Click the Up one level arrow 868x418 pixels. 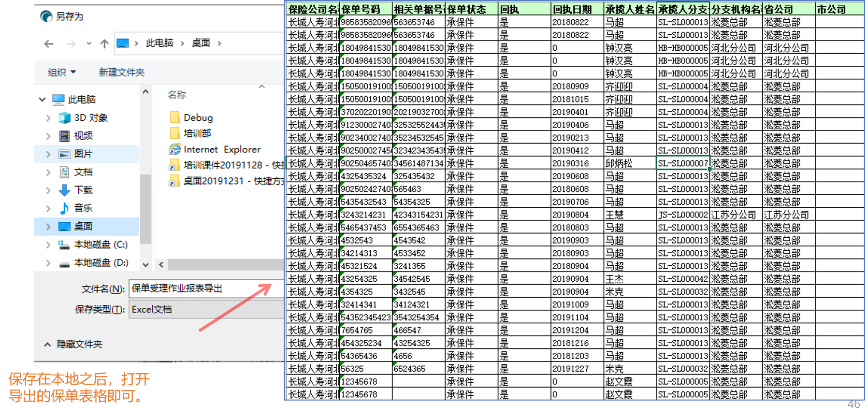point(104,44)
